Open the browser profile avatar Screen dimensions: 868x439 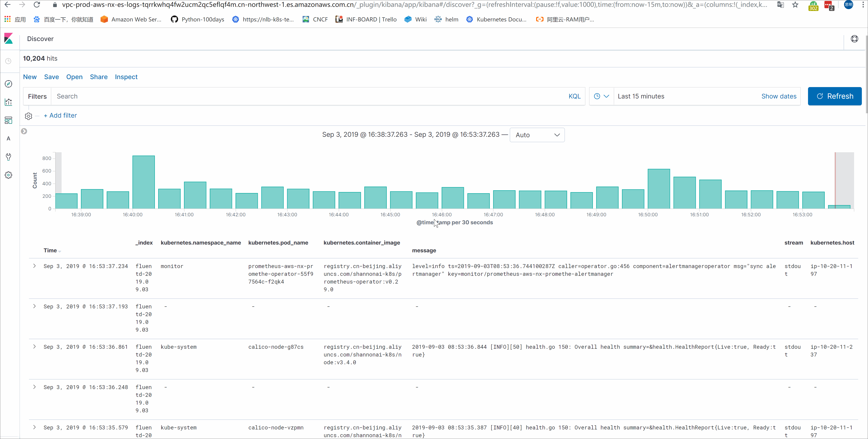pos(848,5)
